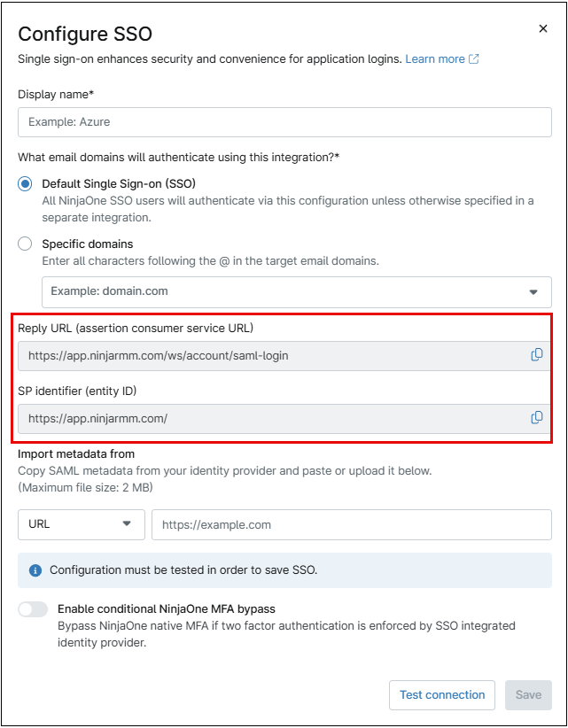The height and width of the screenshot is (728, 568).
Task: Click the https://example.com metadata URL field
Action: tap(354, 524)
